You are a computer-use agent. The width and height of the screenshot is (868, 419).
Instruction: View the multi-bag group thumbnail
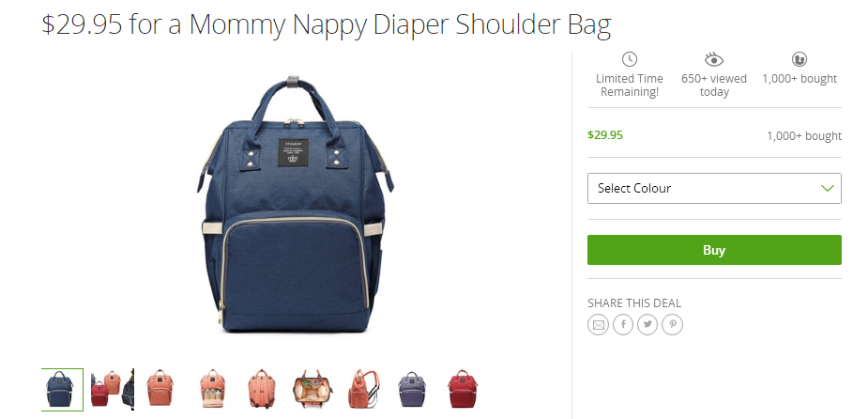[x=113, y=390]
